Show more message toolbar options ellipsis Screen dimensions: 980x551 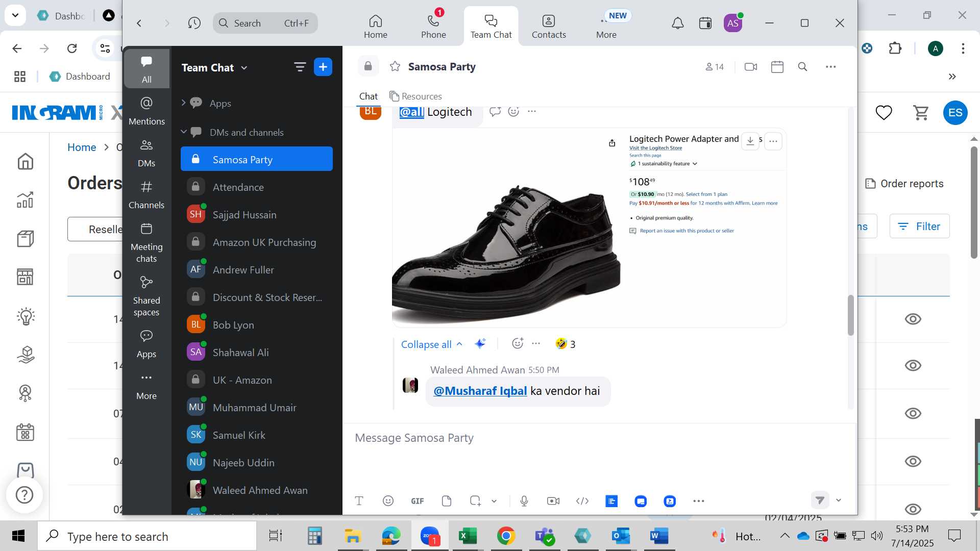pos(699,501)
